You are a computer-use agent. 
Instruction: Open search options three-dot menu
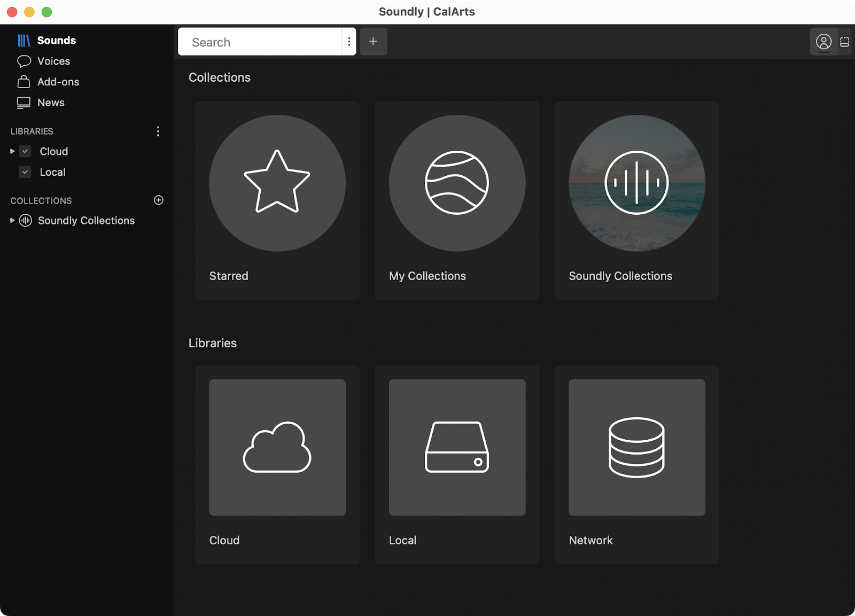(x=349, y=42)
